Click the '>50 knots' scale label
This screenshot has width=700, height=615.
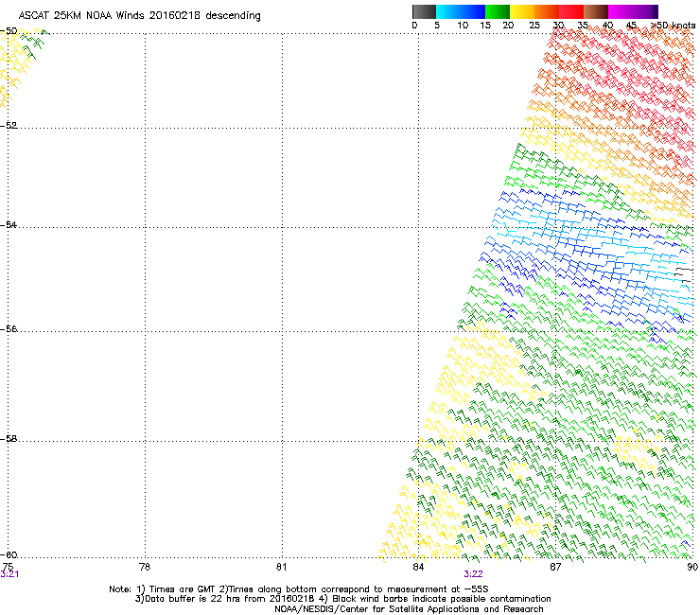[x=673, y=26]
